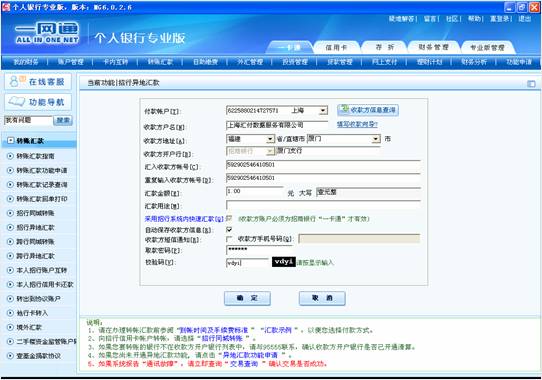Open the 财务分析 menu

[x=474, y=62]
